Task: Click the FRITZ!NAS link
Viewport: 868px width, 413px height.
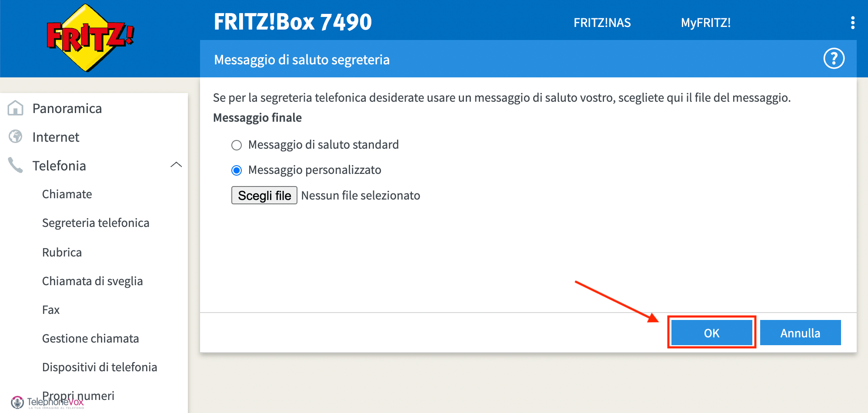Action: click(x=602, y=23)
